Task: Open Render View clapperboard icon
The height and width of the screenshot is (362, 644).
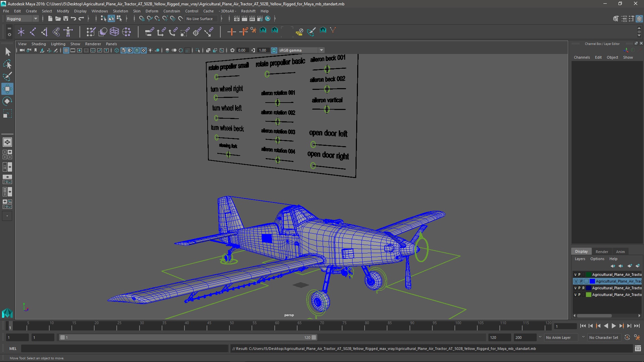Action: pos(237,19)
